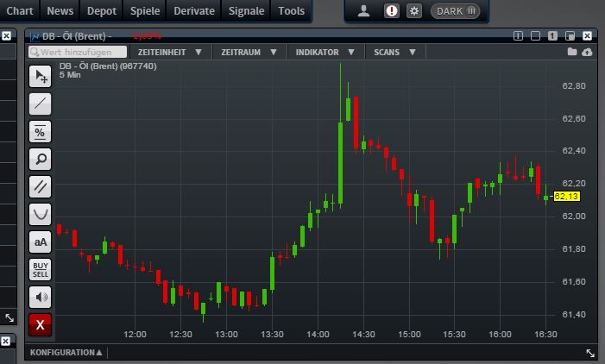Open the SCANS dropdown
605x364 pixels.
coord(394,52)
